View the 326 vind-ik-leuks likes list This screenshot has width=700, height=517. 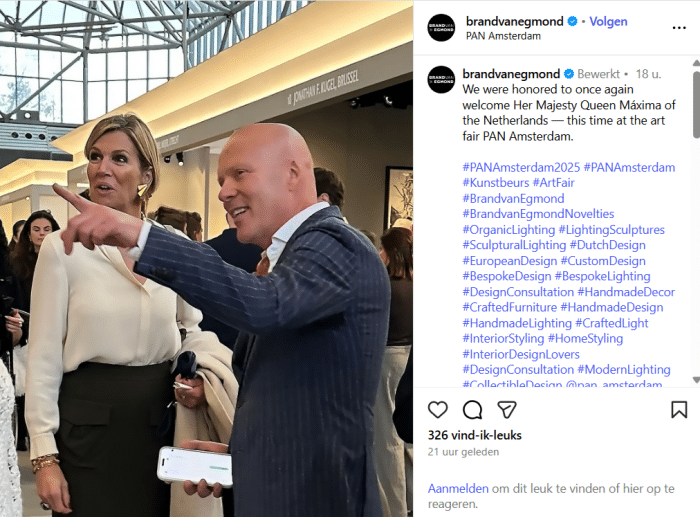[x=475, y=435]
